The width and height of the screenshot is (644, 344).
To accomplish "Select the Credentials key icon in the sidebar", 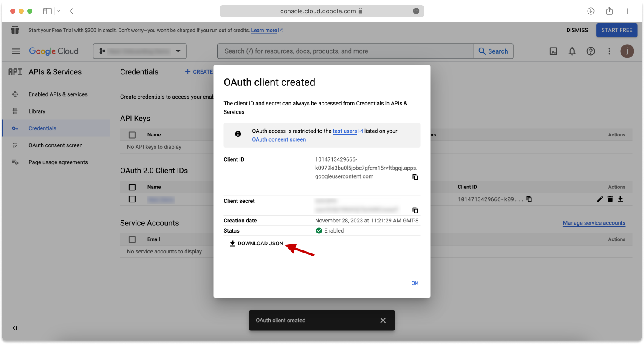I will (14, 128).
